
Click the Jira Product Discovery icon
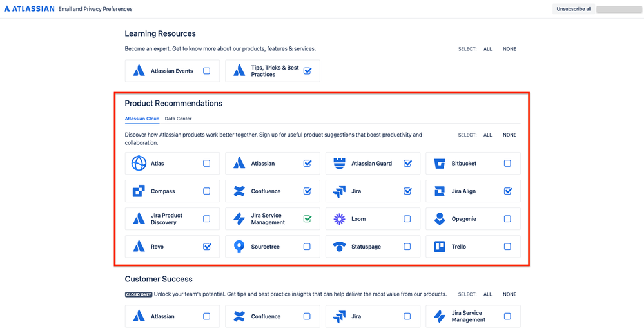pyautogui.click(x=139, y=219)
